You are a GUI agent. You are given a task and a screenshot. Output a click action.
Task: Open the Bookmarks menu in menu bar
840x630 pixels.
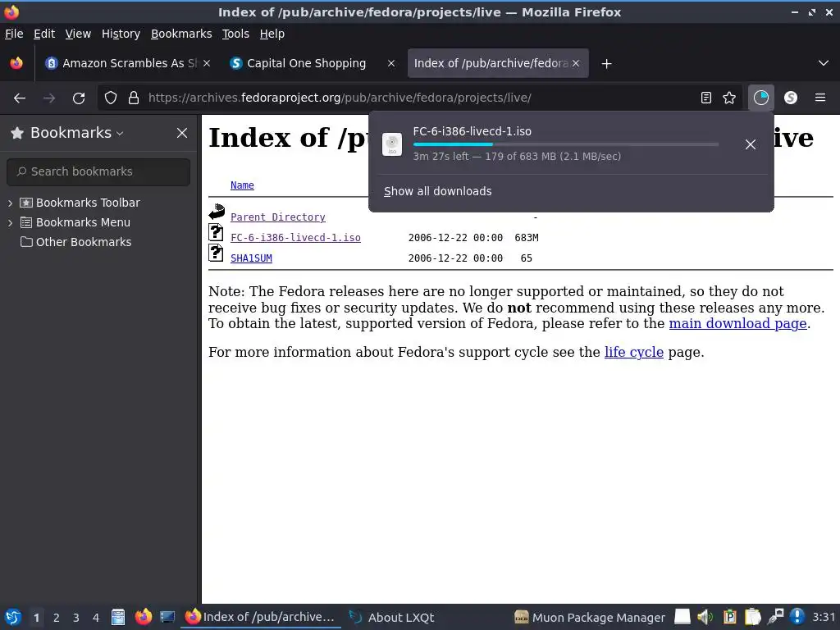tap(181, 34)
